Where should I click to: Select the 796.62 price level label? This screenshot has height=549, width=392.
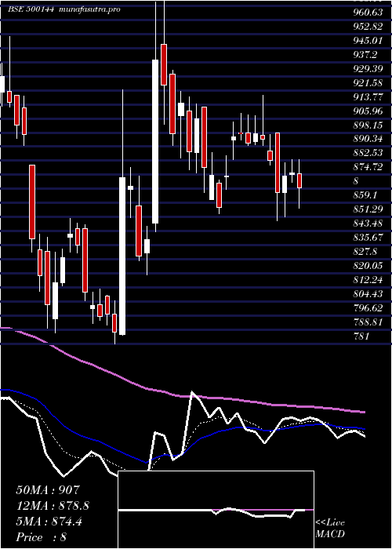tap(368, 307)
